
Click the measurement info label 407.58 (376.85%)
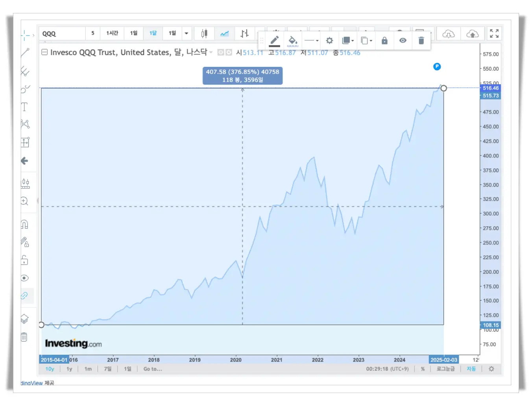[x=242, y=76]
